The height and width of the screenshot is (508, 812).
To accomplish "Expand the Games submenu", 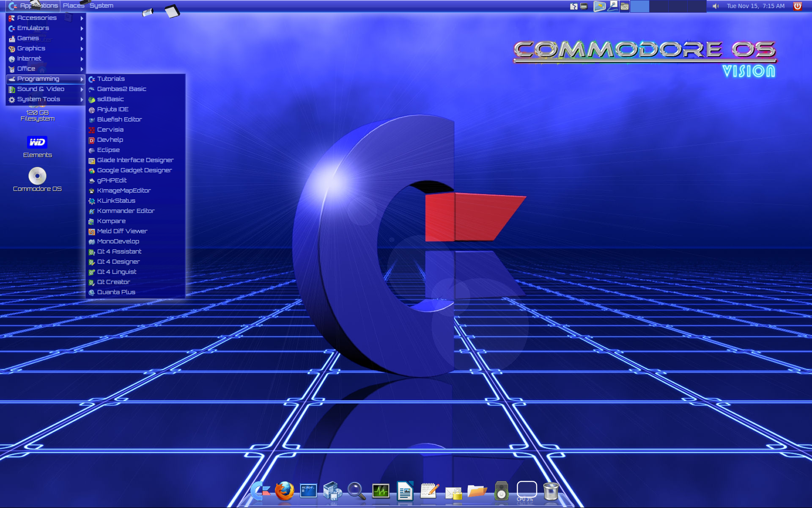I will (28, 38).
